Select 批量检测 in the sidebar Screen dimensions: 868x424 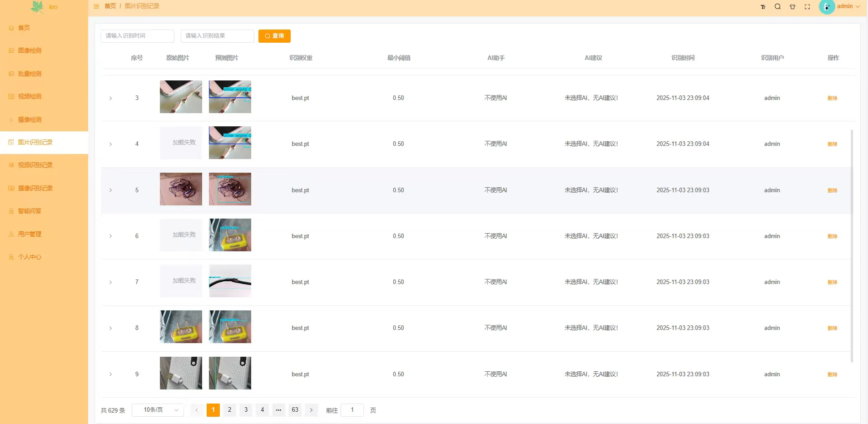[x=30, y=73]
